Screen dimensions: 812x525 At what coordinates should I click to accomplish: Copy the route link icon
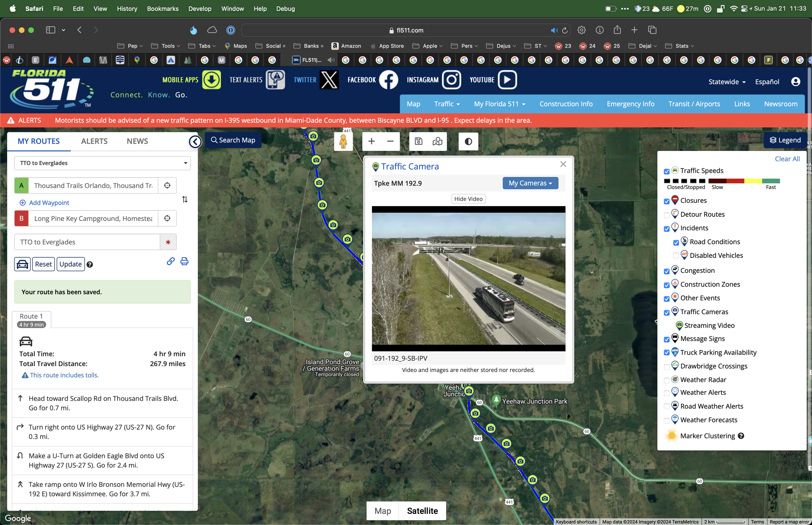click(171, 261)
